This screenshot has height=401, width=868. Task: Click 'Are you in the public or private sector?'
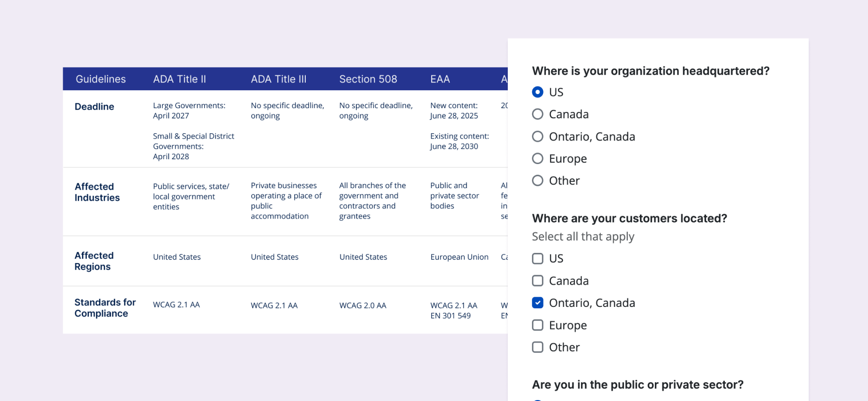[637, 385]
